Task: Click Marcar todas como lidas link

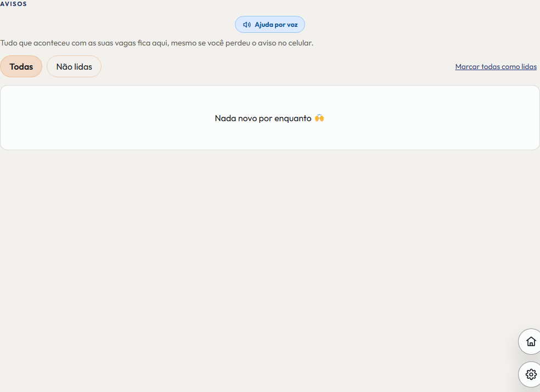Action: tap(496, 66)
